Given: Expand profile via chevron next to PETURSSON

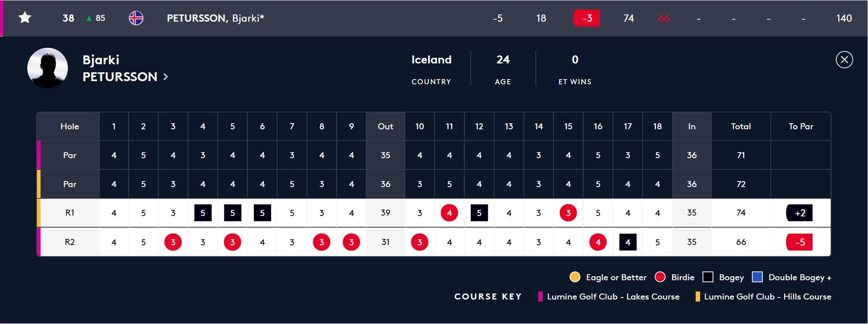Looking at the screenshot, I should tap(165, 77).
